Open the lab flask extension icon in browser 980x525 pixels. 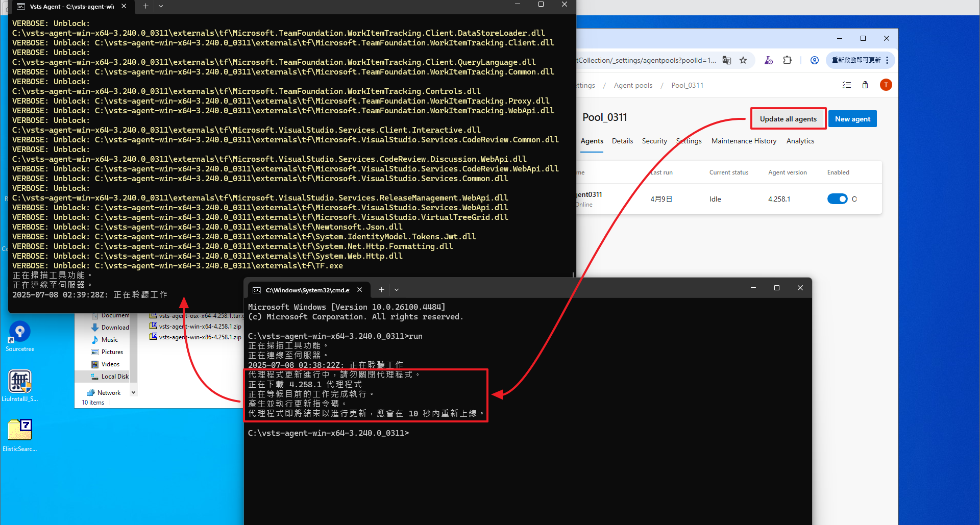tap(769, 60)
